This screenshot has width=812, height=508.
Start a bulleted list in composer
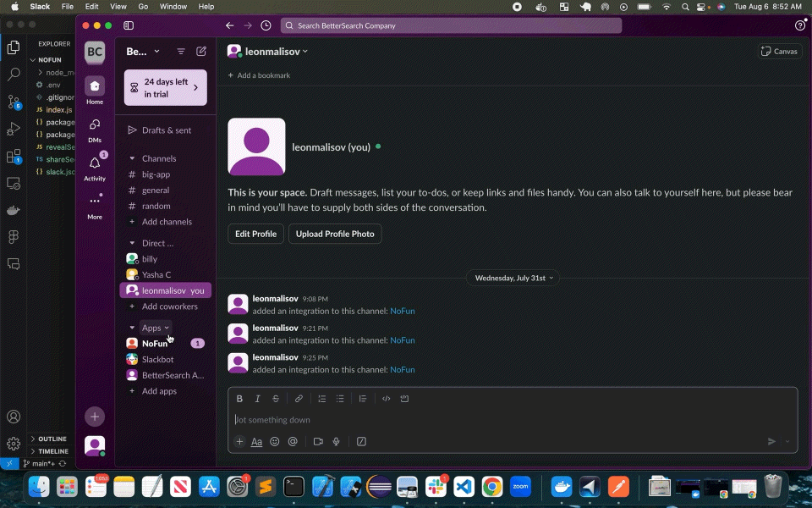(x=340, y=399)
